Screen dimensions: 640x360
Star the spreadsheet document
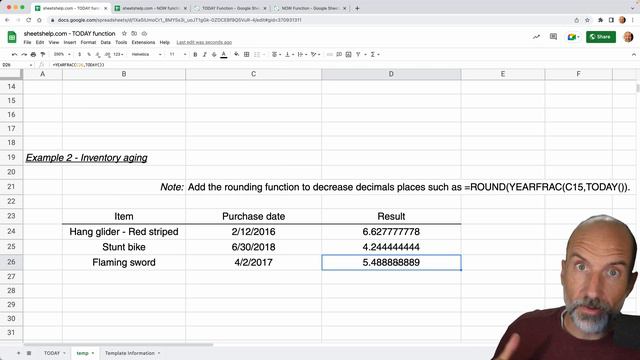coord(124,33)
